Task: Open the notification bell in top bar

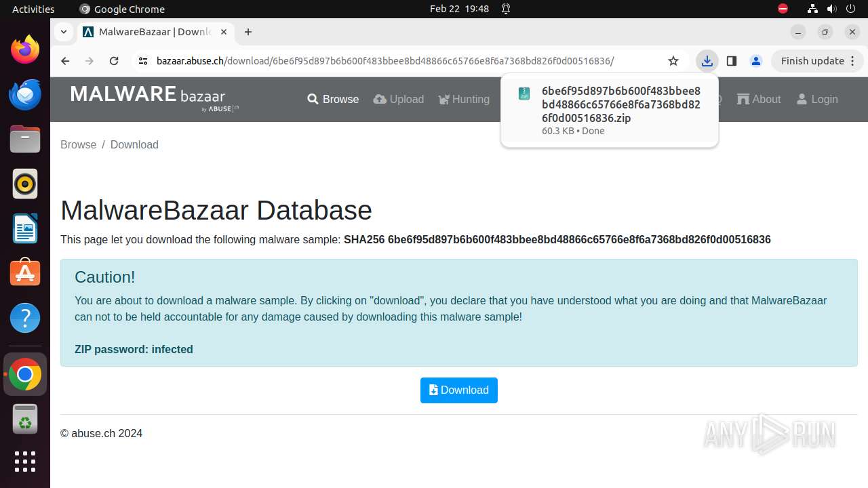Action: 506,9
